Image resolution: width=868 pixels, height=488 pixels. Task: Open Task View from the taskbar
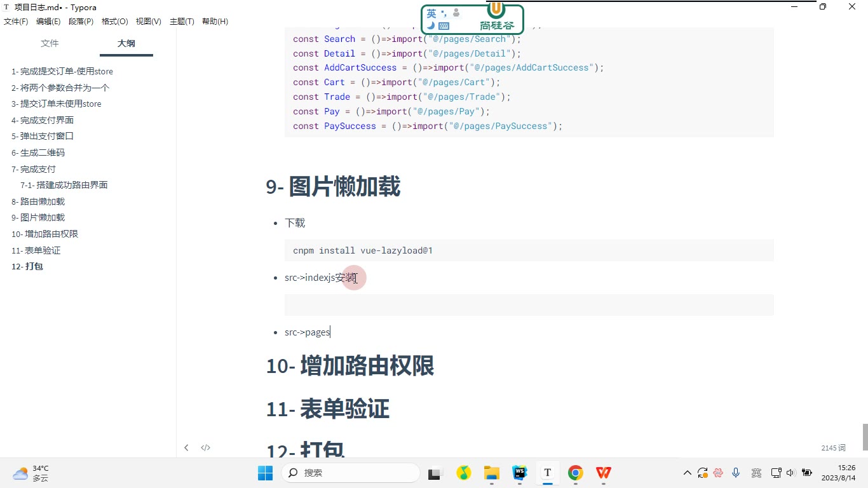[435, 473]
